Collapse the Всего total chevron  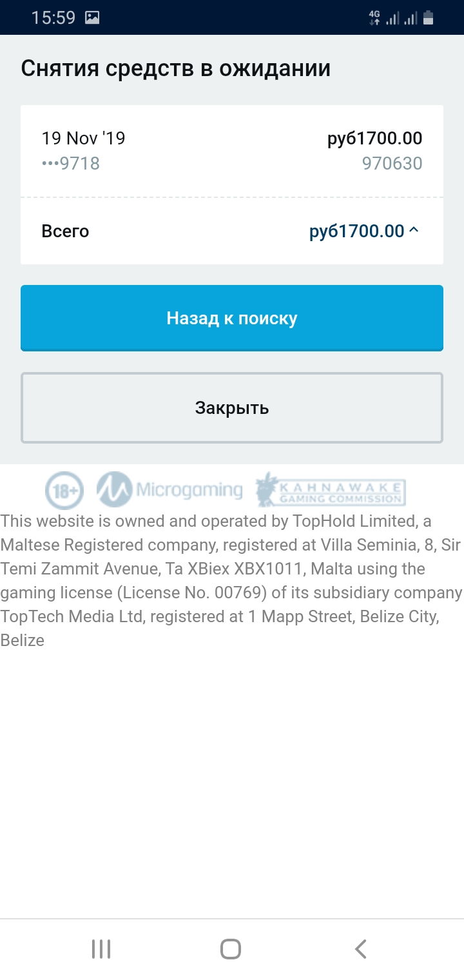point(414,230)
